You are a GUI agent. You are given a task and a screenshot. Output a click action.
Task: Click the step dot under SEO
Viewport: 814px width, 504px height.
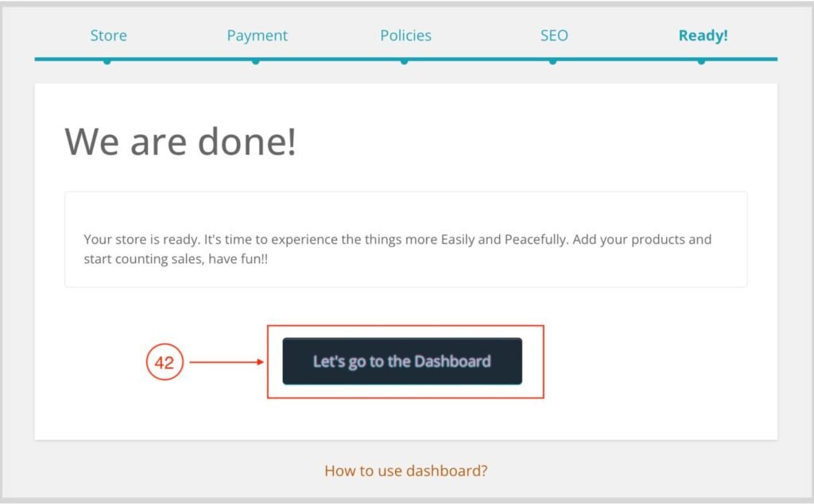point(552,60)
